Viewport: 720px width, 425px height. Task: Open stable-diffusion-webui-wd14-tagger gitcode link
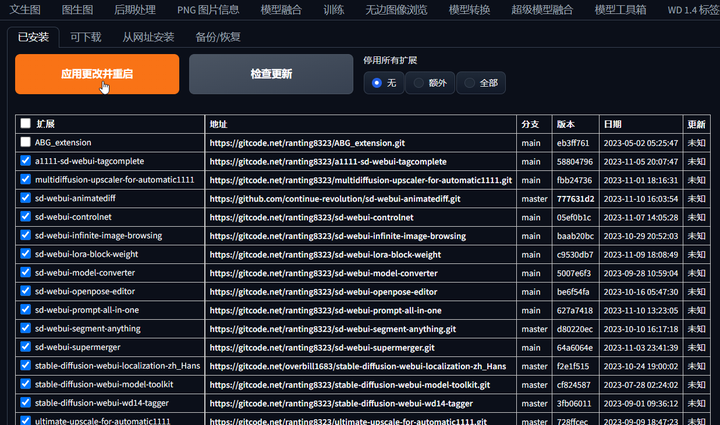point(341,403)
